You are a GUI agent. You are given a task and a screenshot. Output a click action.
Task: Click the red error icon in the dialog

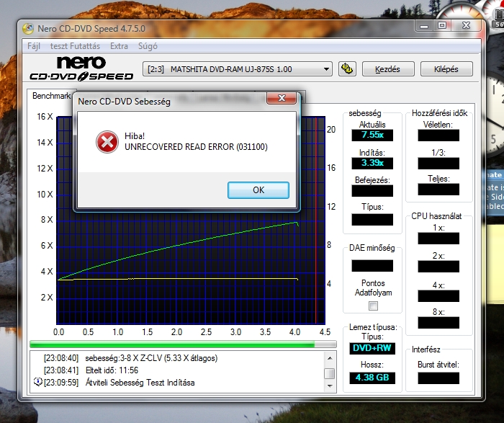(x=107, y=142)
